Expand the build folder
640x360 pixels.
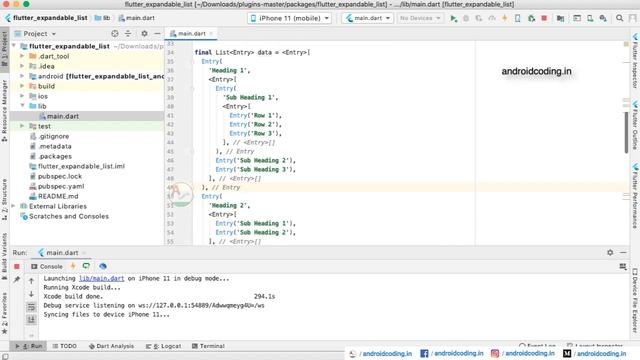(22, 86)
